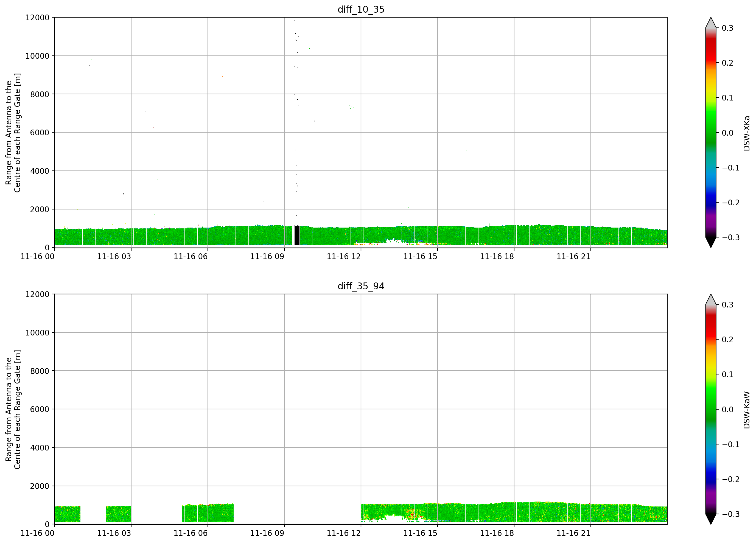Click the lower black arrow of the DSW-KaW colorbar
This screenshot has height=543, width=756.
pyautogui.click(x=711, y=519)
